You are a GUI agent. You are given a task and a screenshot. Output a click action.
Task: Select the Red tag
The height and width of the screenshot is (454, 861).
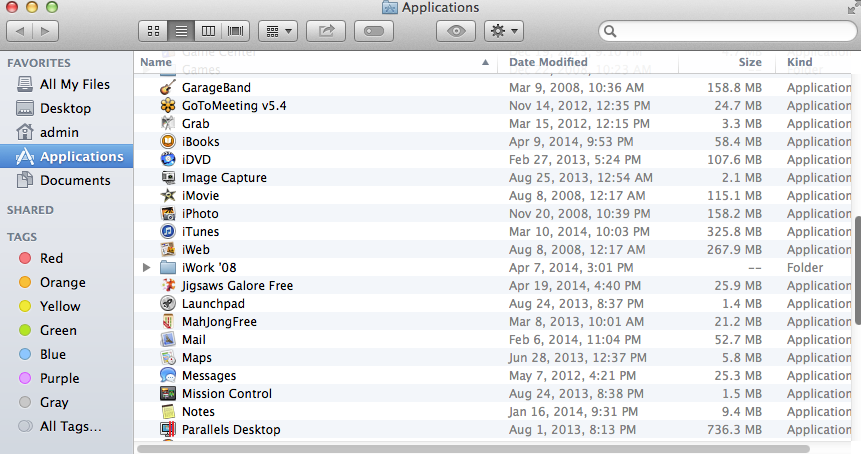pyautogui.click(x=66, y=258)
